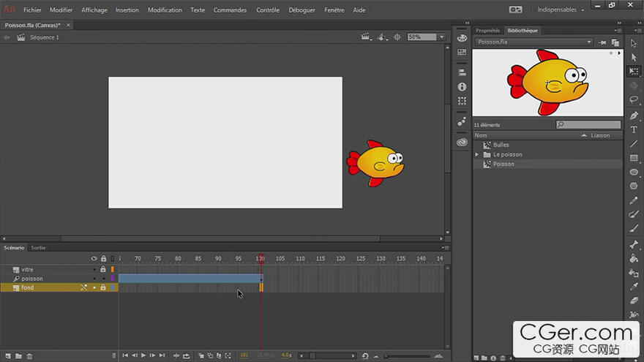Select the Text tool
Viewport: 644px width, 362px height.
(634, 129)
